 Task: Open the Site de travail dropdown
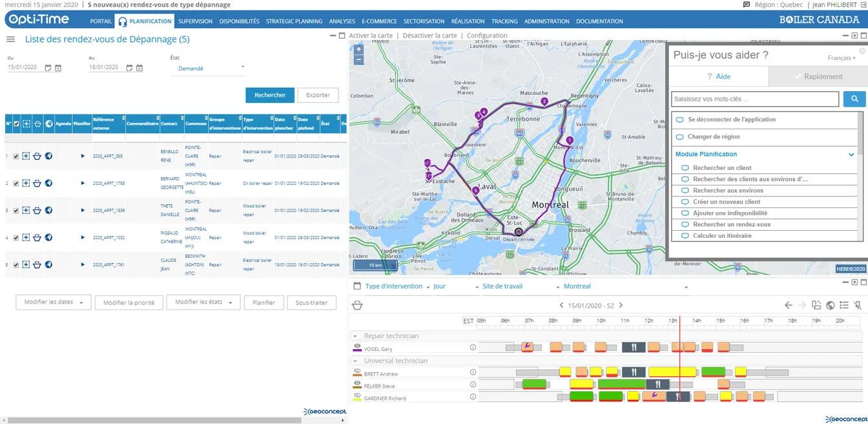521,286
